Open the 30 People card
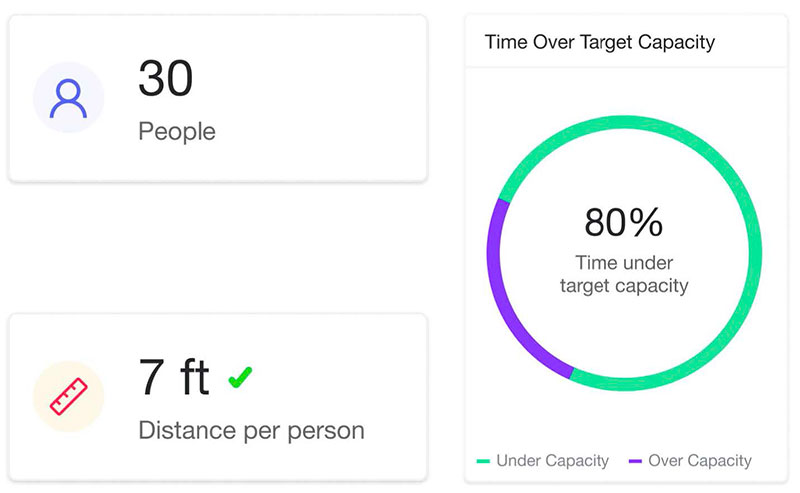This screenshot has height=493, width=800. (x=218, y=98)
